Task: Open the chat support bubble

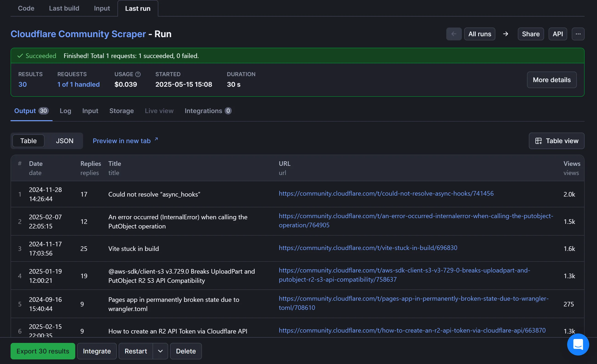Action: click(x=578, y=344)
